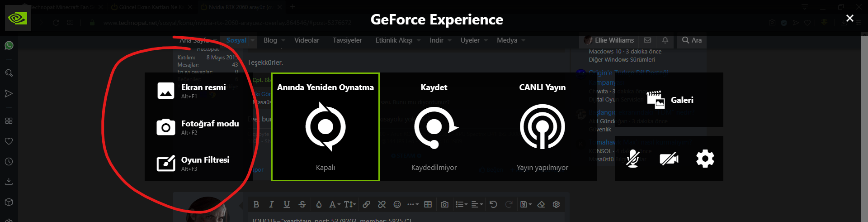Open GeForce overlay settings gear
This screenshot has width=868, height=222.
(705, 159)
